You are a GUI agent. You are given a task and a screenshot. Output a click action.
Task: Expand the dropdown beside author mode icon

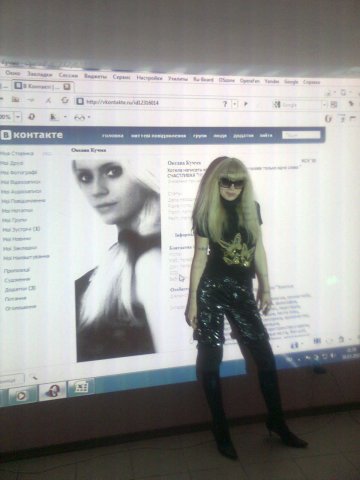[x=65, y=117]
